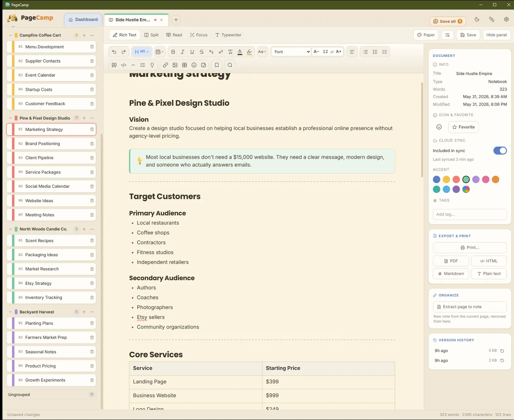Delete the Etsy Strategy page
The width and height of the screenshot is (514, 420).
[92, 283]
